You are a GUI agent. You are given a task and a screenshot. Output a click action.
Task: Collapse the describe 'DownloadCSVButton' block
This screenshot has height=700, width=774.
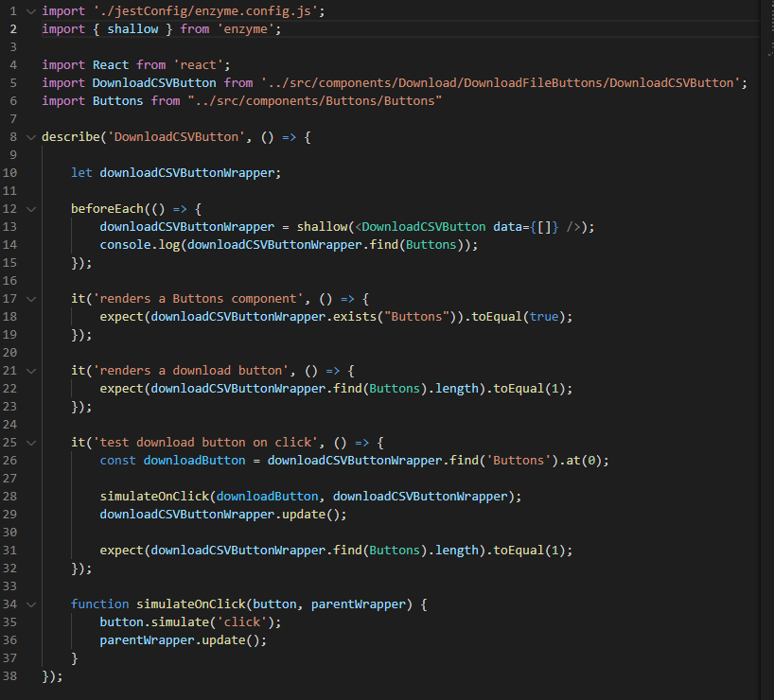tap(31, 136)
